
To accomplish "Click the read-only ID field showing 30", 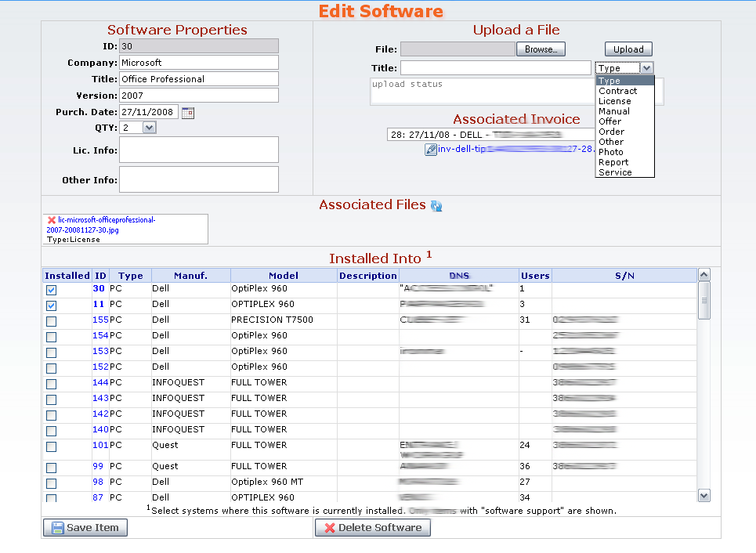I will pos(199,46).
